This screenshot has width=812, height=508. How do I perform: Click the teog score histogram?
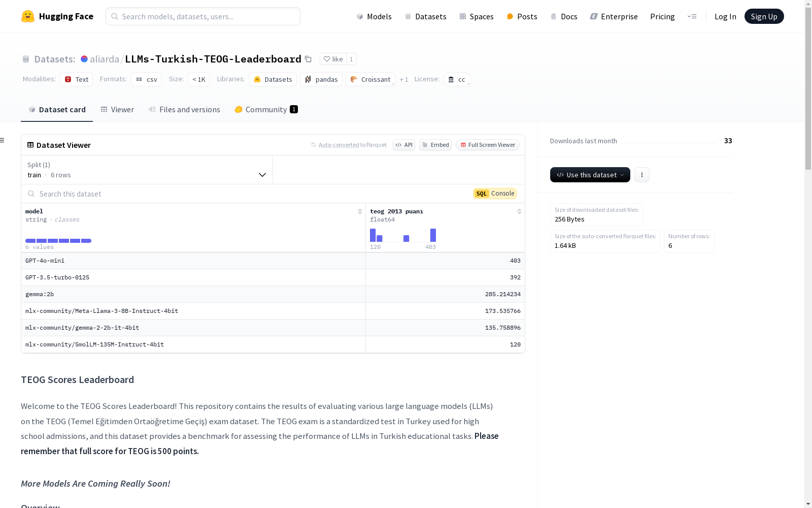(403, 235)
